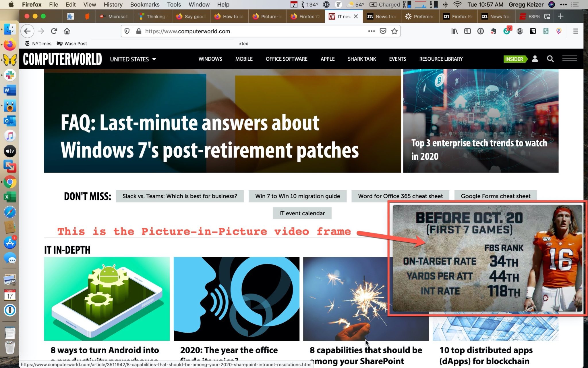The image size is (588, 368).
Task: Open the Computerworld user account icon
Action: point(535,59)
